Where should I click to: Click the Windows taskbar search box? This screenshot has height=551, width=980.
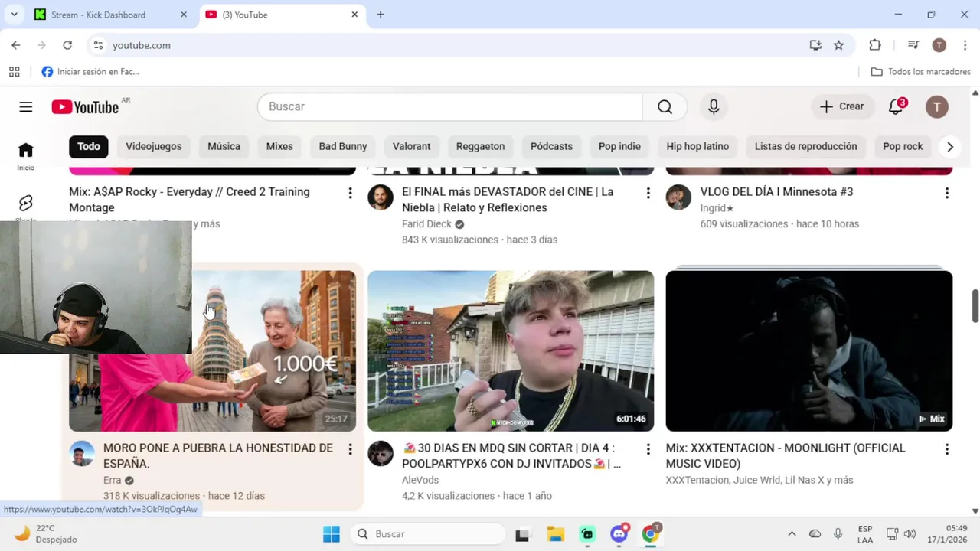[428, 534]
